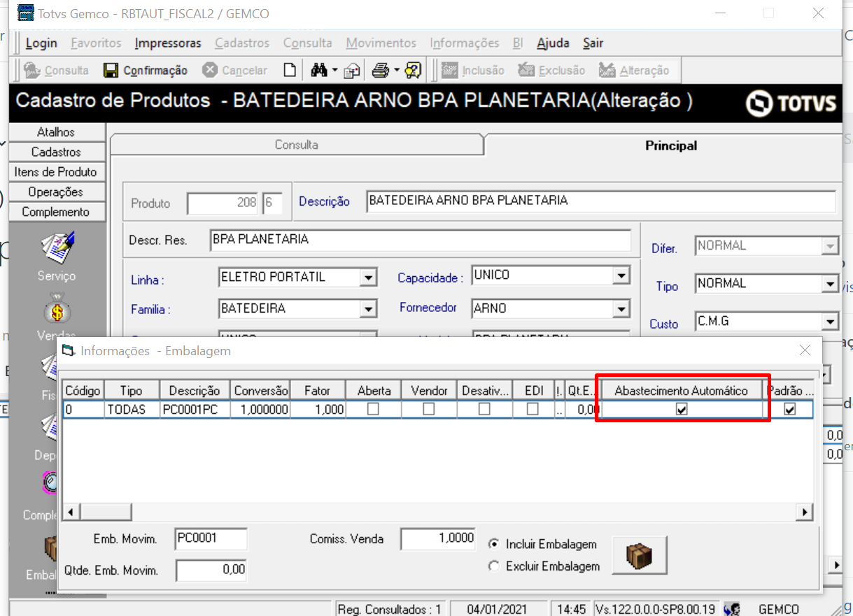Uncheck the Padrão checkbox in row 0

(790, 410)
